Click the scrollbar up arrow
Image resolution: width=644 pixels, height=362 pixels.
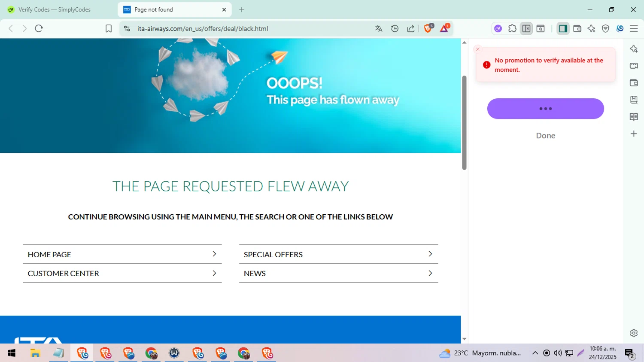pos(464,43)
